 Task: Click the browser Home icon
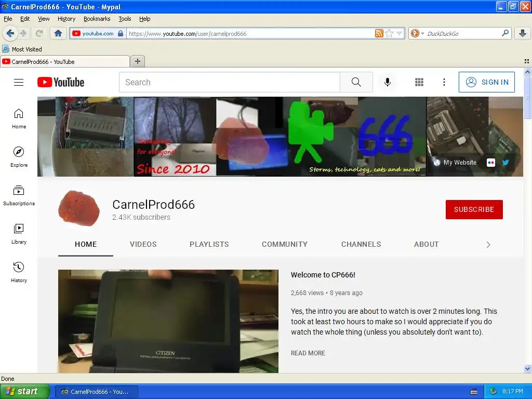coord(58,33)
